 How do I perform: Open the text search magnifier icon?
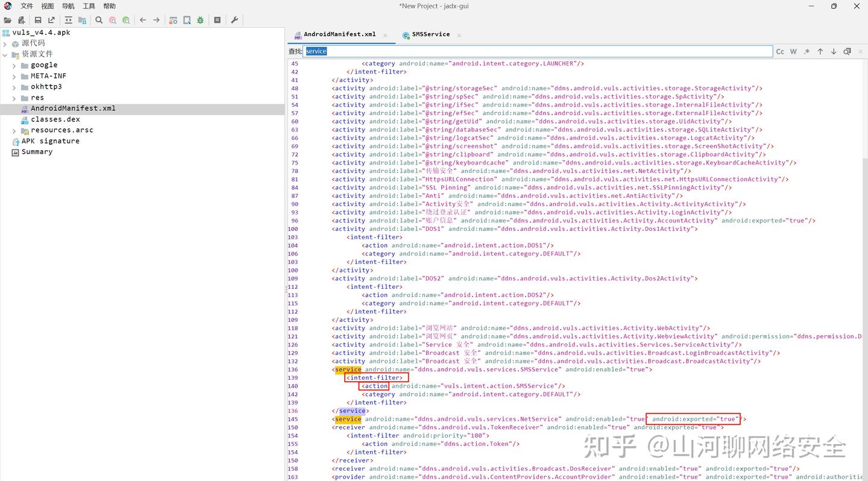tap(98, 20)
